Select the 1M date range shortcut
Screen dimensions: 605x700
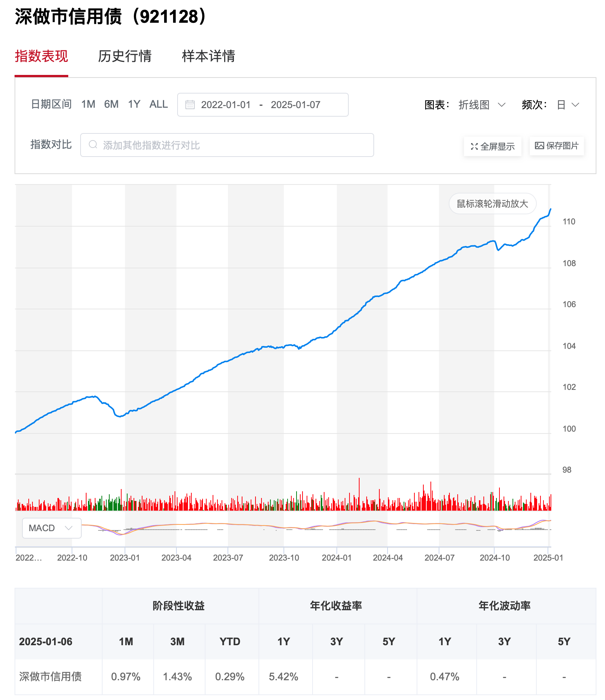[88, 105]
